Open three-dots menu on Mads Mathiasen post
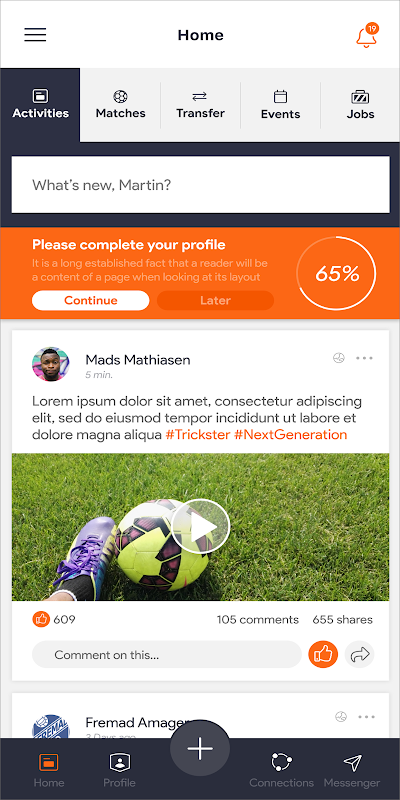 click(x=364, y=358)
